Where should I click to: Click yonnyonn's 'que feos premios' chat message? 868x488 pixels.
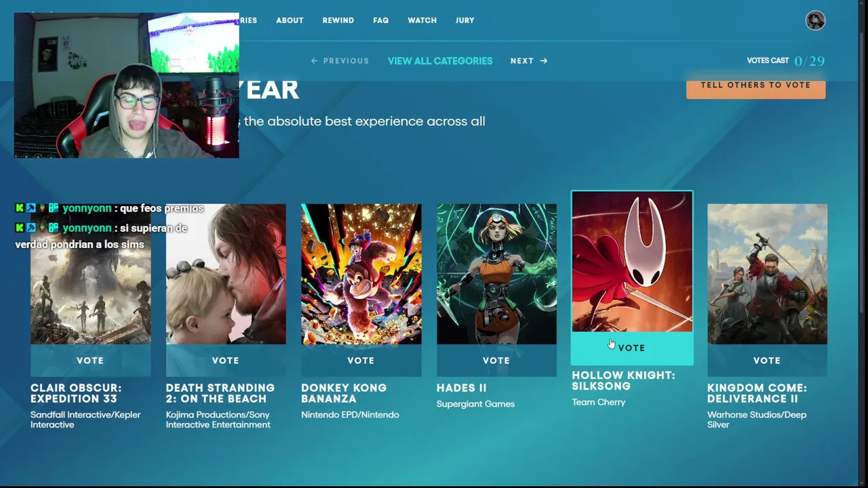click(x=110, y=209)
